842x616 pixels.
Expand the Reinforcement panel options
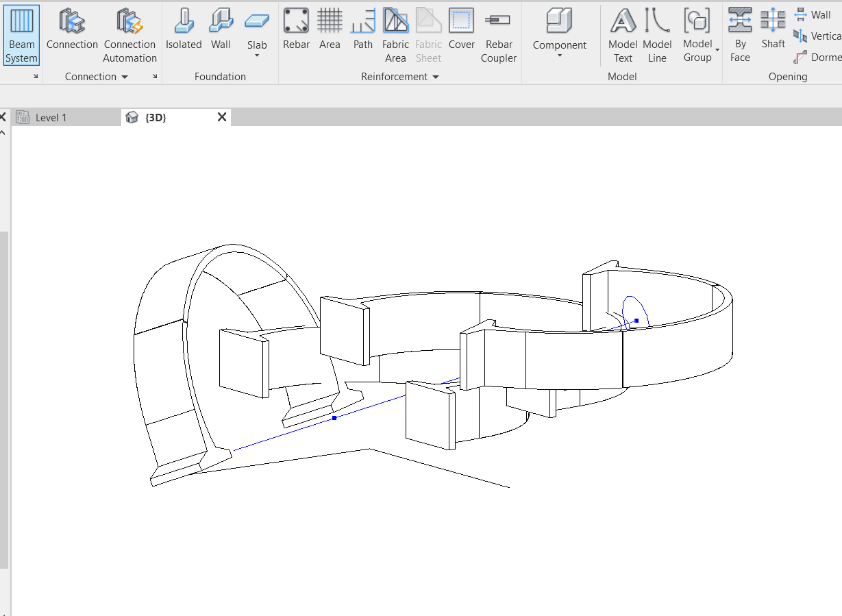coord(435,77)
